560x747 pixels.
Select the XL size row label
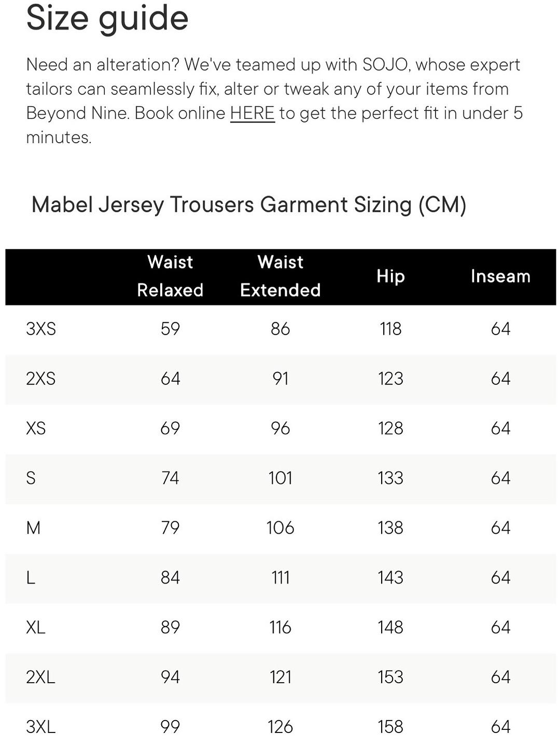pos(36,628)
